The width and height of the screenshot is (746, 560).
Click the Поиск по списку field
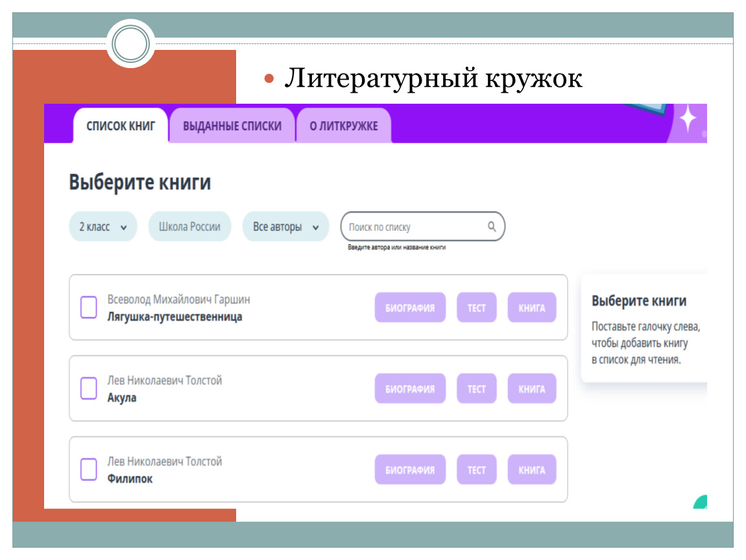coord(414,227)
